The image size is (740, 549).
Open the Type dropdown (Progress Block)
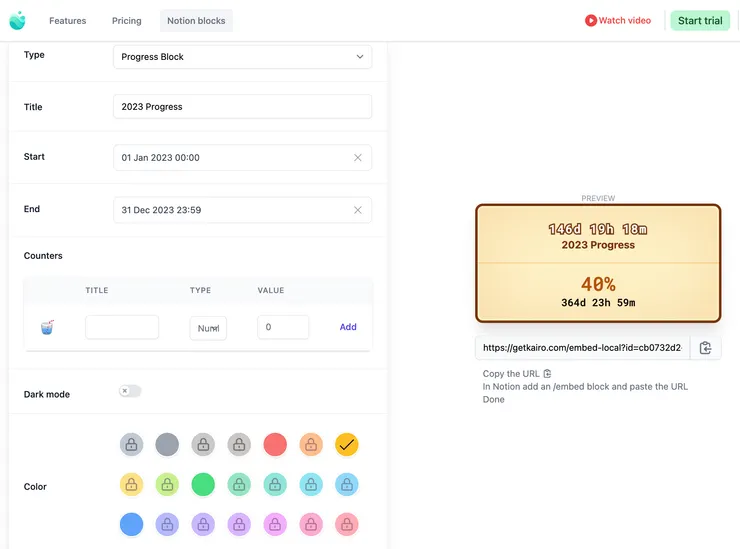[x=243, y=57]
